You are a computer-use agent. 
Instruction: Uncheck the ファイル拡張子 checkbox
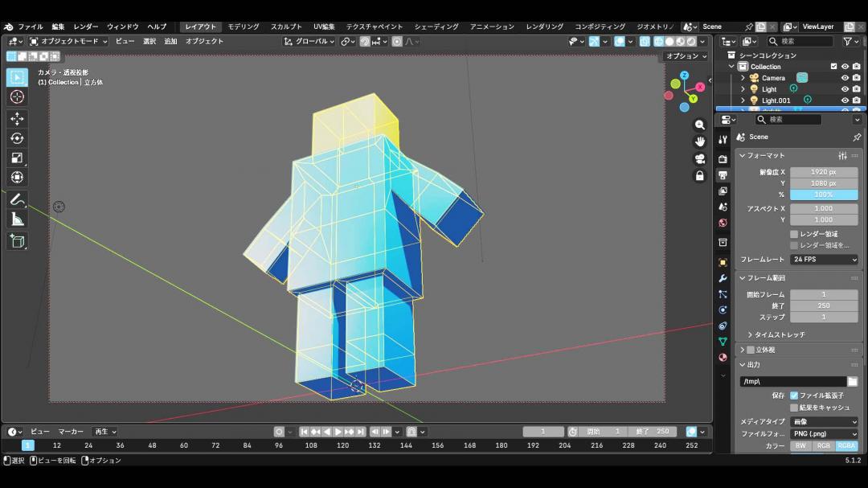point(794,396)
